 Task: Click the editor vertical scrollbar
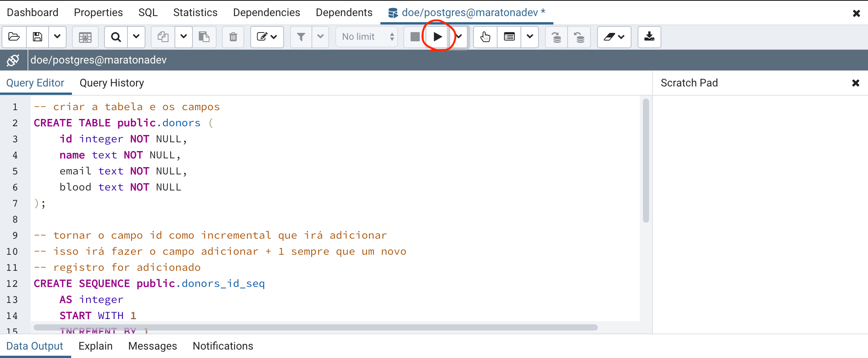[646, 161]
